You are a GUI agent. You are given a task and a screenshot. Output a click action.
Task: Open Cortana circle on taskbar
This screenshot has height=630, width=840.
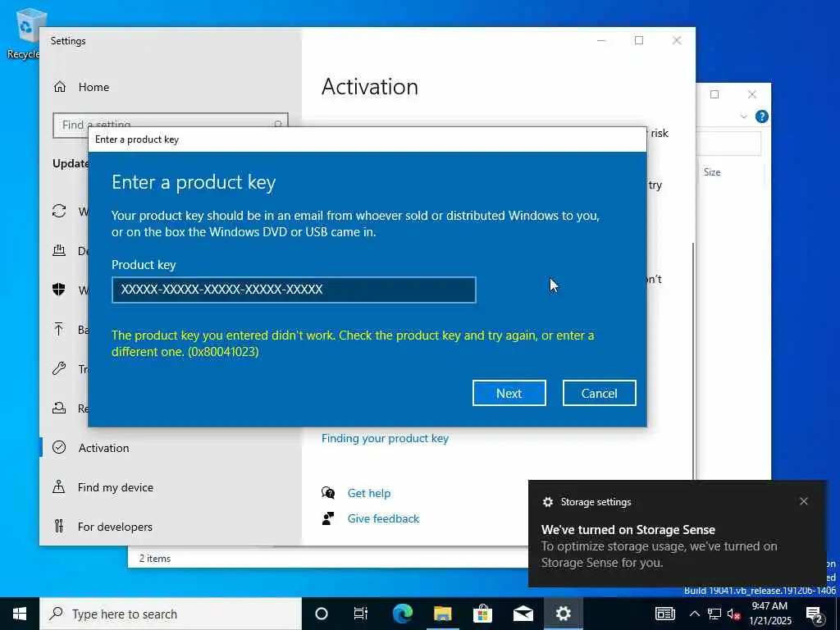click(322, 614)
